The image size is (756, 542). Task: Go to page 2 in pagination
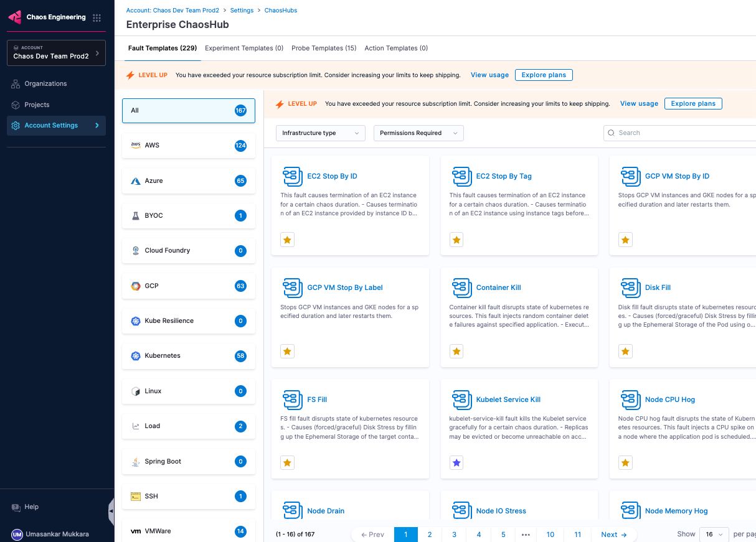[x=430, y=535]
